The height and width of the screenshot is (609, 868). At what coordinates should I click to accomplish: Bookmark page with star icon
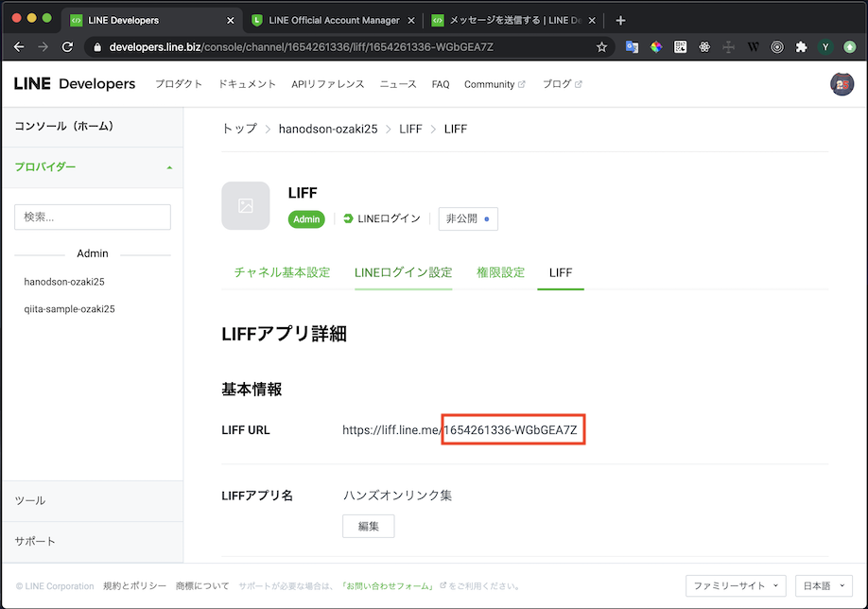[x=601, y=47]
